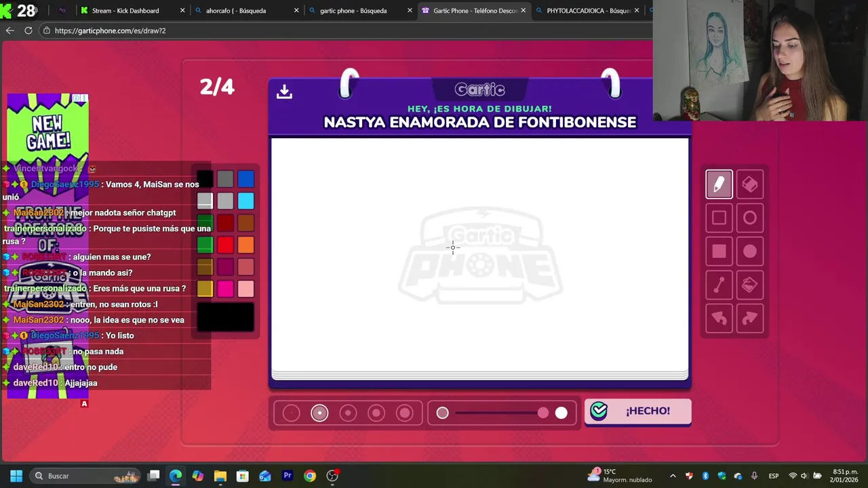This screenshot has width=868, height=488.
Task: Open the weather widget showing 15°C
Action: point(621,476)
